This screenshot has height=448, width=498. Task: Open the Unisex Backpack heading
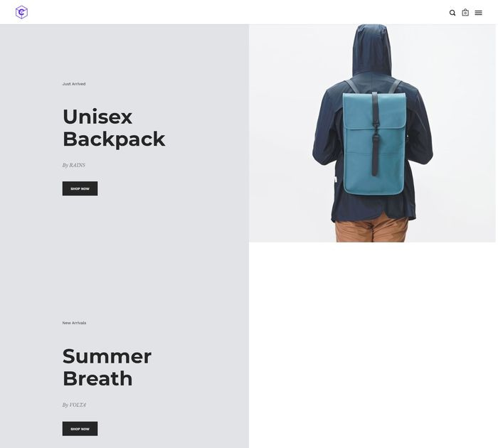click(114, 128)
